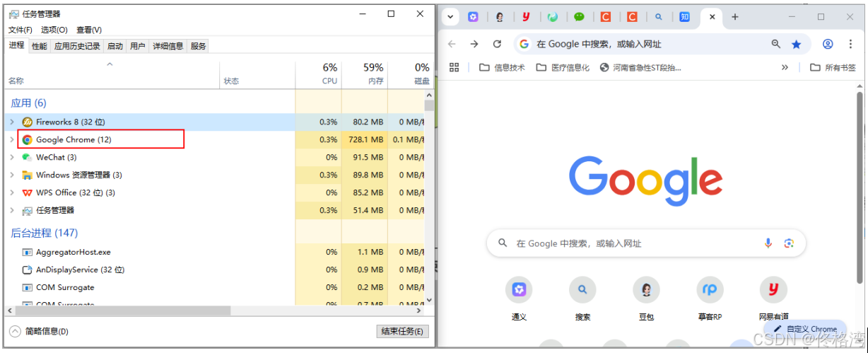Sort processes by the CPU column
The width and height of the screenshot is (868, 353).
tap(317, 74)
